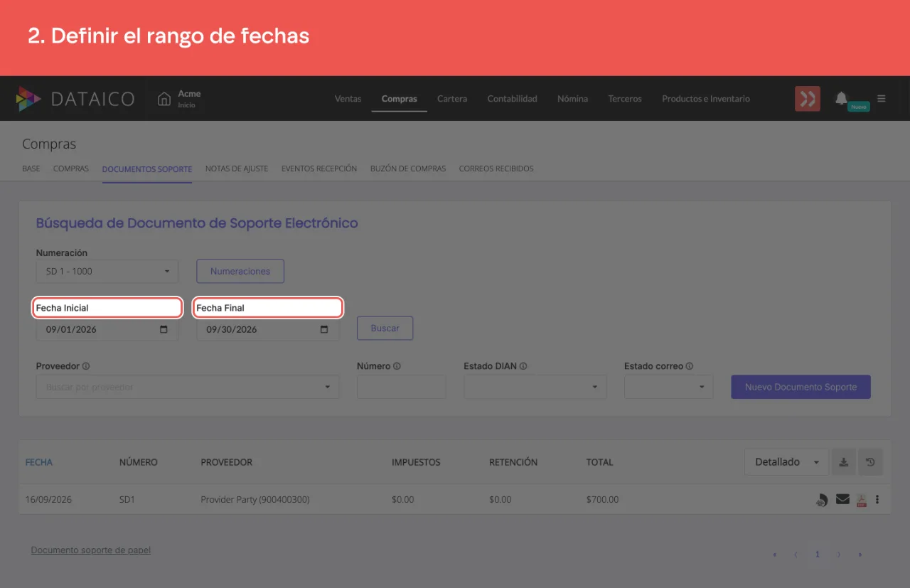Click the Número info icon
This screenshot has height=588, width=910.
[x=397, y=366]
